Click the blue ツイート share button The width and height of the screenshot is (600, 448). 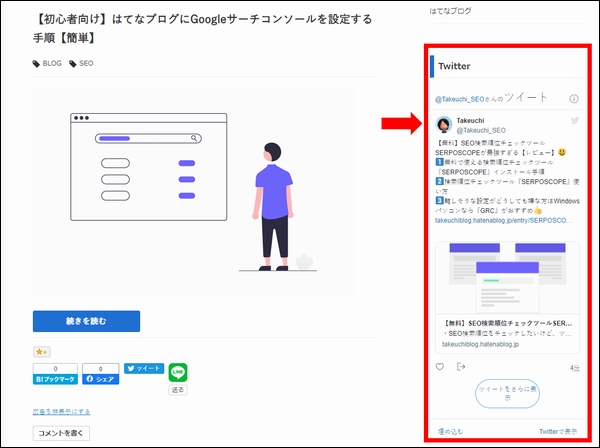coord(144,368)
